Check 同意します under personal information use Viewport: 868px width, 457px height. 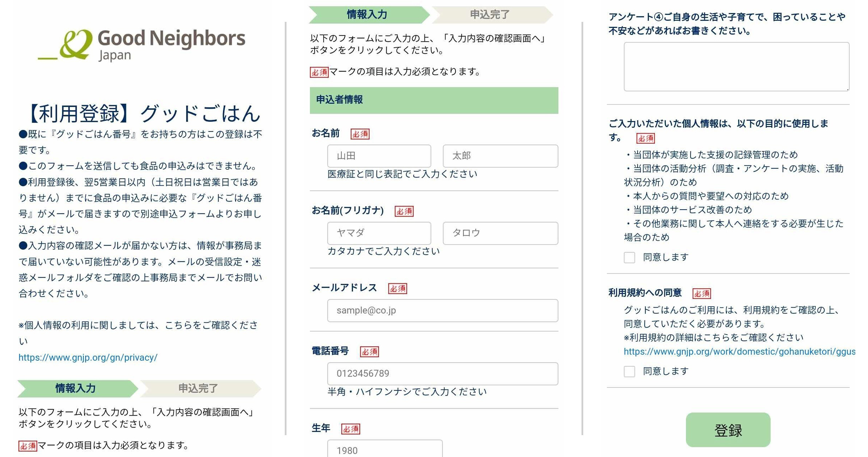click(x=629, y=257)
